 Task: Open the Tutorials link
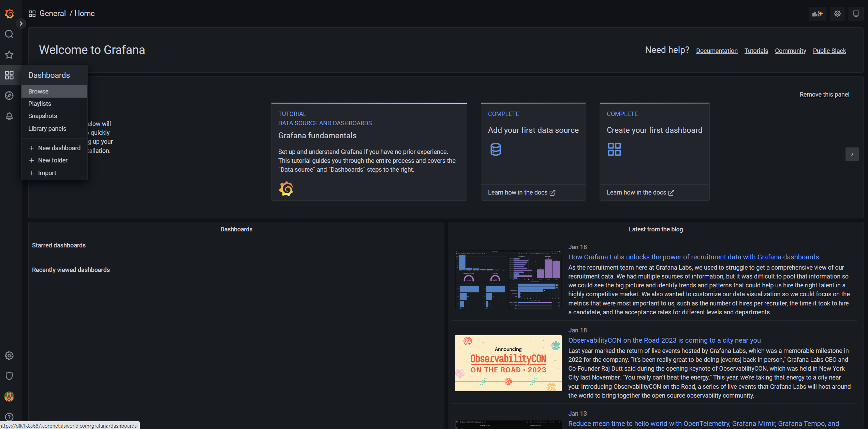click(756, 51)
